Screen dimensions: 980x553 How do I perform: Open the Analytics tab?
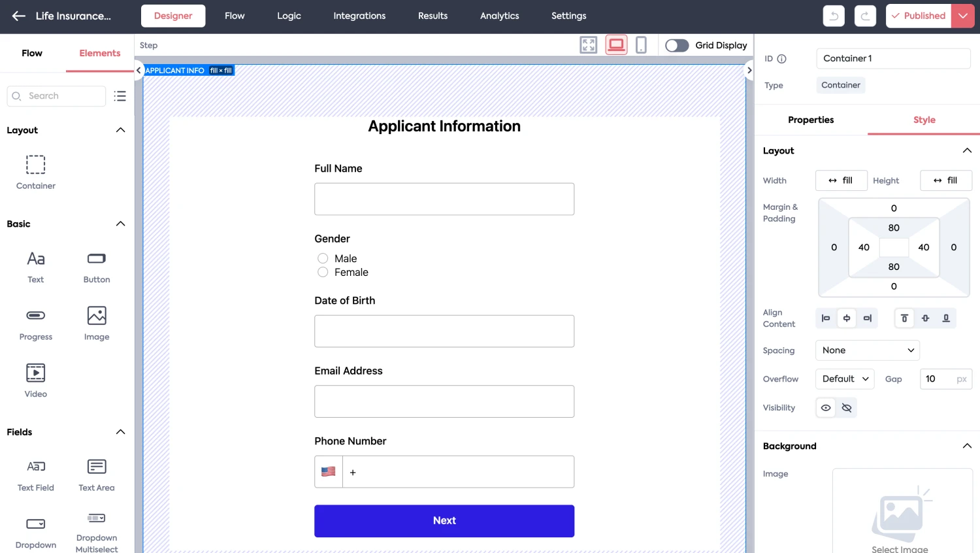(x=499, y=16)
